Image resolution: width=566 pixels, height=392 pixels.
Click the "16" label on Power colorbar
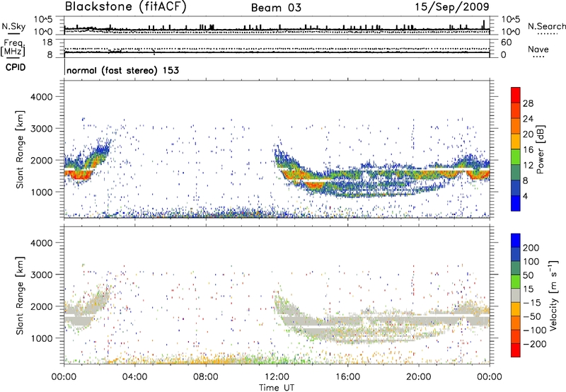[528, 150]
